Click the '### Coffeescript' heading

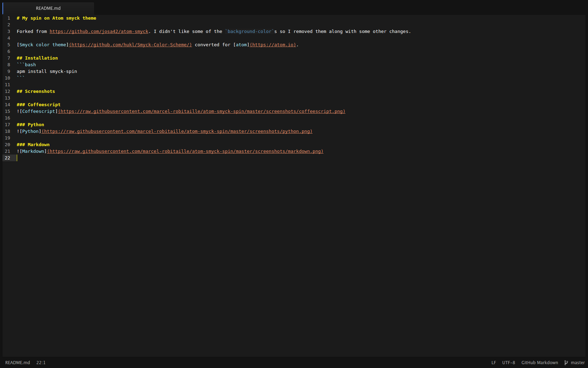38,105
